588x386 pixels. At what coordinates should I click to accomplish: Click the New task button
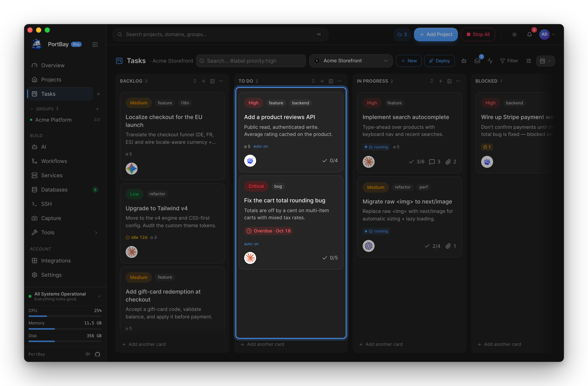click(409, 61)
